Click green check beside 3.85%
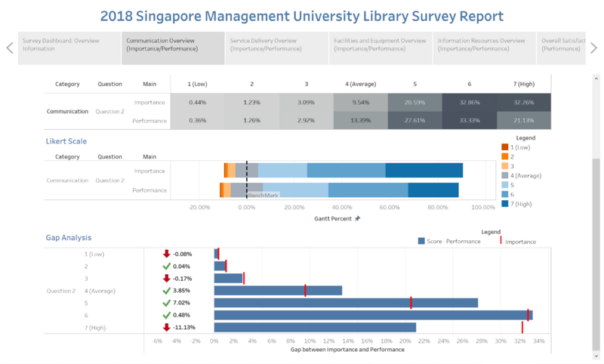The height and width of the screenshot is (364, 604). (166, 291)
